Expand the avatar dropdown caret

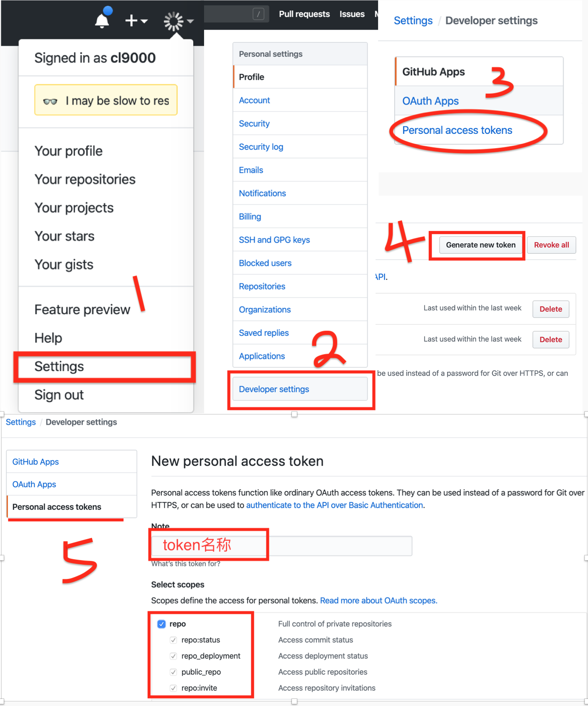[x=190, y=21]
